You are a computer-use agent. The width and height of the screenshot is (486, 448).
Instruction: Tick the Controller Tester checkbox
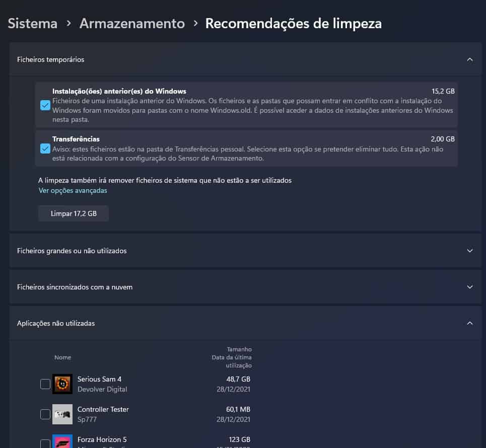click(x=45, y=414)
